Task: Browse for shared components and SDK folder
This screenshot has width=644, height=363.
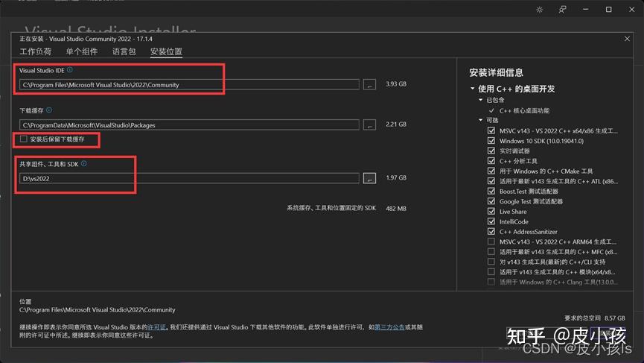Action: click(x=369, y=178)
